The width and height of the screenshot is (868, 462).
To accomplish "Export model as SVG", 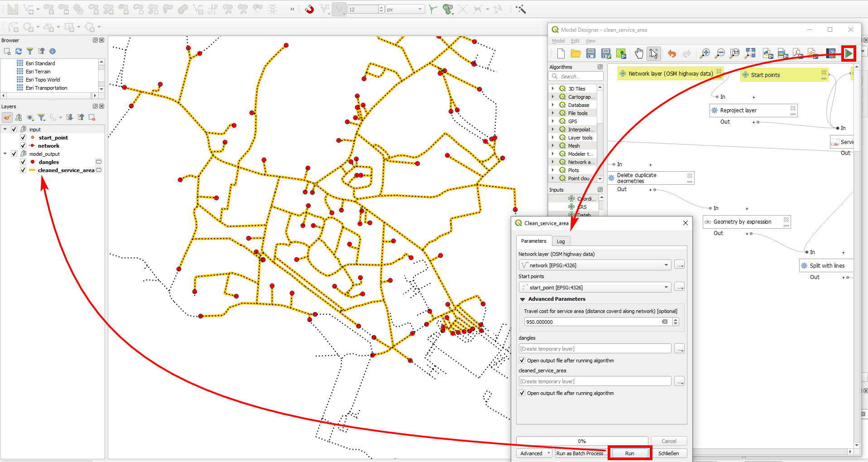I will point(813,53).
